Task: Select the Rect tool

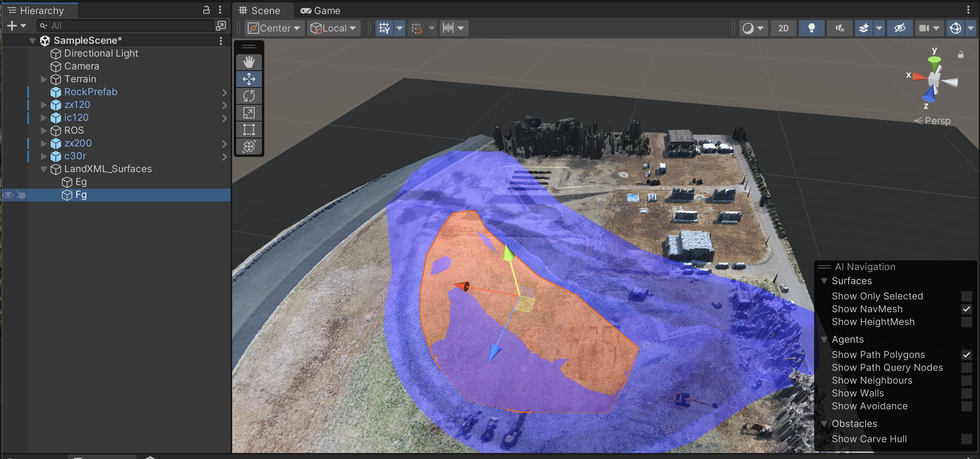Action: coord(249,130)
